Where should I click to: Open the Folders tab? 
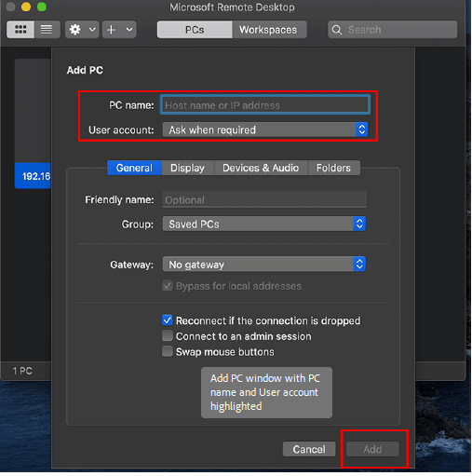coord(333,168)
